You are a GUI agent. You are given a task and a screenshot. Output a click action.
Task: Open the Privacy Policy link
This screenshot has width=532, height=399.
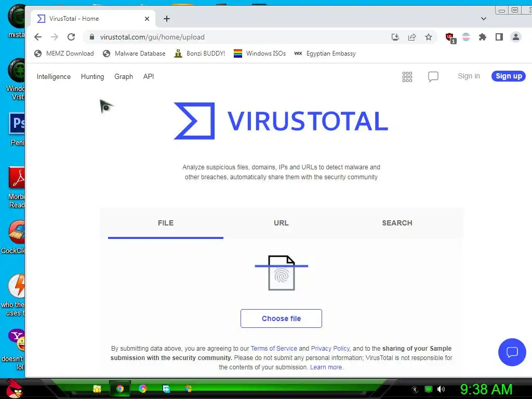click(330, 349)
